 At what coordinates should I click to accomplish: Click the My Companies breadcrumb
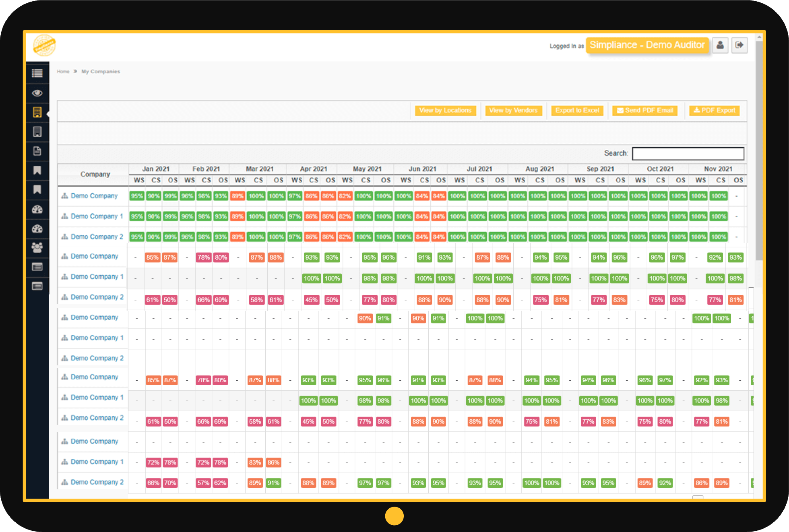(101, 71)
